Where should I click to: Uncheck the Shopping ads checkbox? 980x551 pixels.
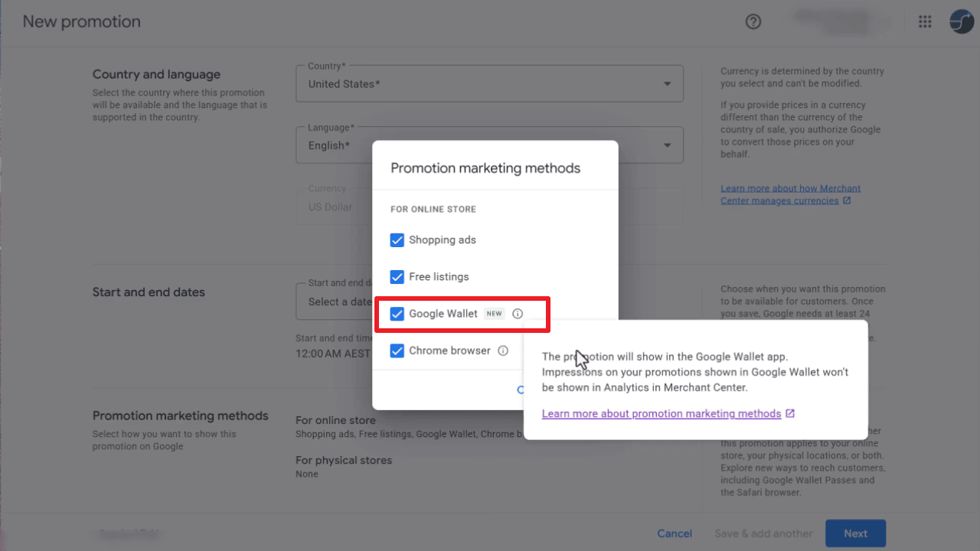click(x=397, y=240)
